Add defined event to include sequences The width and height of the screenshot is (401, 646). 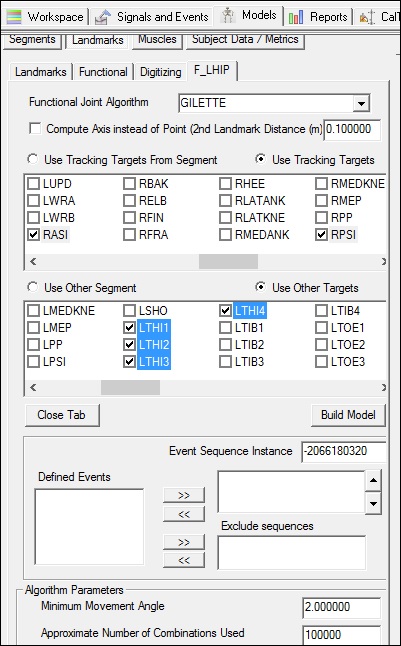184,496
